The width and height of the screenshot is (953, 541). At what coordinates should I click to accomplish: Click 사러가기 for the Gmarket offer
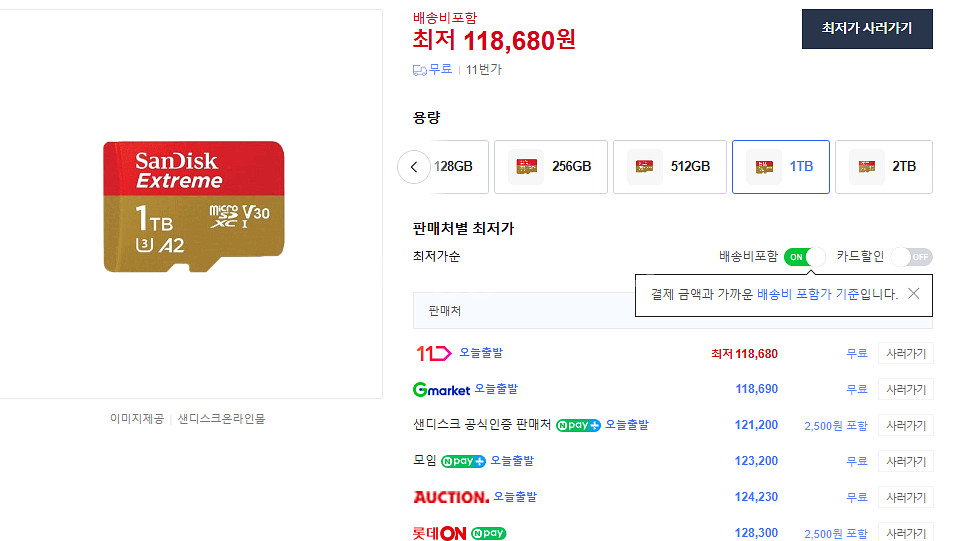pos(905,389)
